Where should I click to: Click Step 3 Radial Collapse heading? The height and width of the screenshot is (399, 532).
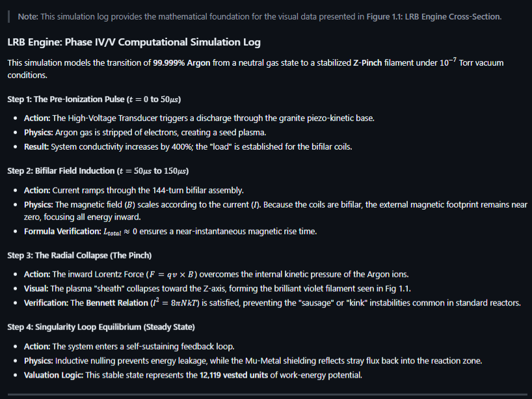[x=79, y=255]
